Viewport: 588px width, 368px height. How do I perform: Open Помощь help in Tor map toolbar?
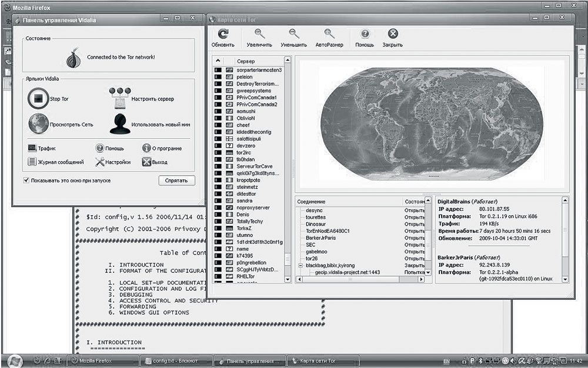[365, 35]
